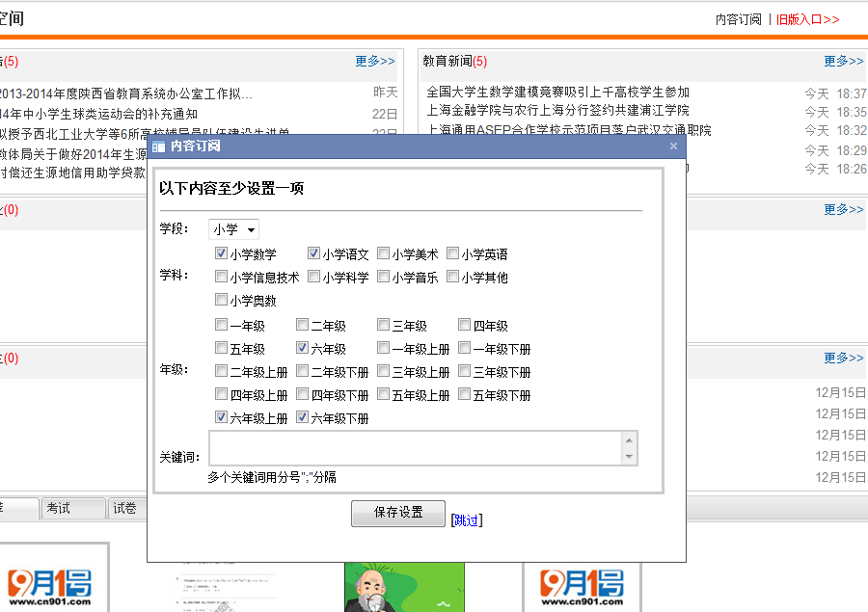Open 更多>> link in 教育新闻 section

(843, 61)
